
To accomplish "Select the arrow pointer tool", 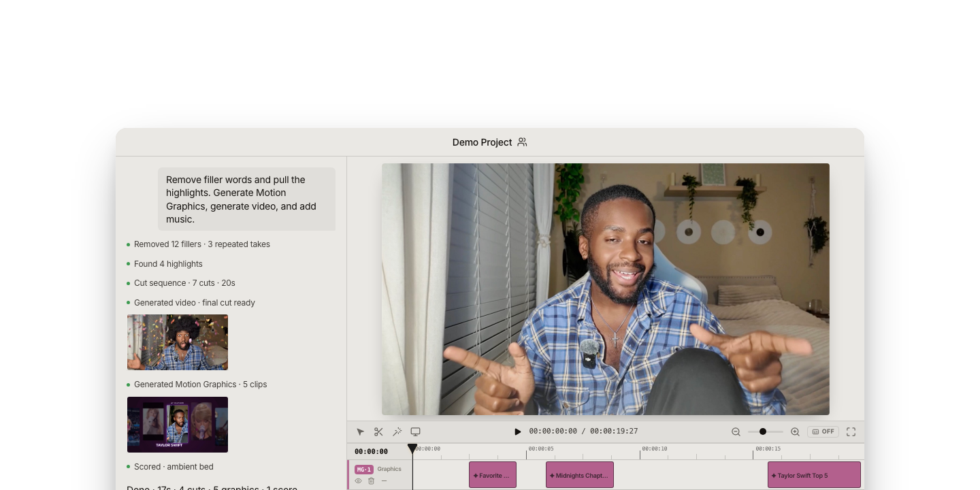I will pos(361,432).
